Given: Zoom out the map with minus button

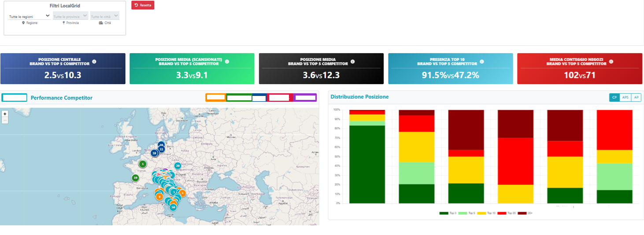Looking at the screenshot, I should tap(5, 120).
